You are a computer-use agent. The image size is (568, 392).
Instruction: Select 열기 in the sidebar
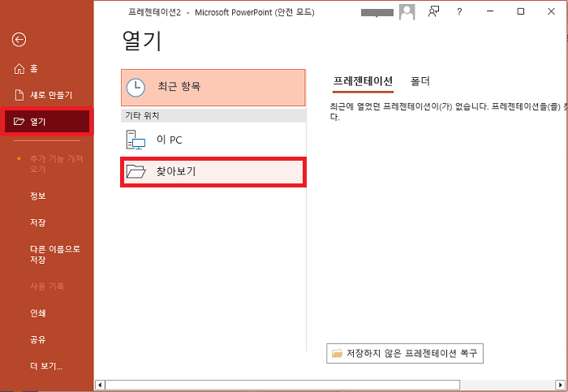pos(47,122)
